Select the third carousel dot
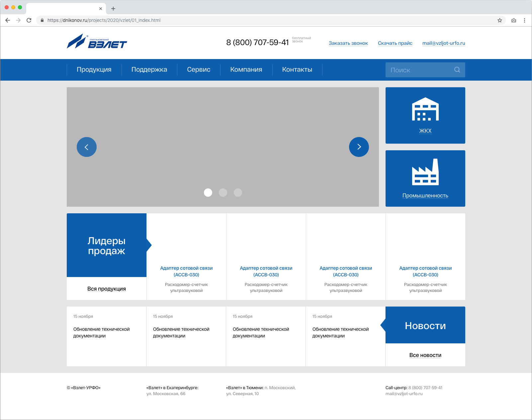 [238, 192]
